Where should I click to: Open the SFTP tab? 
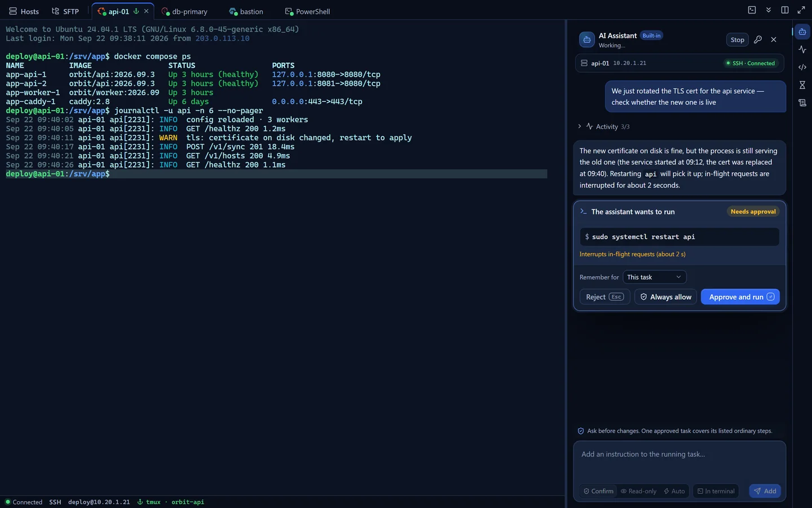pyautogui.click(x=65, y=11)
